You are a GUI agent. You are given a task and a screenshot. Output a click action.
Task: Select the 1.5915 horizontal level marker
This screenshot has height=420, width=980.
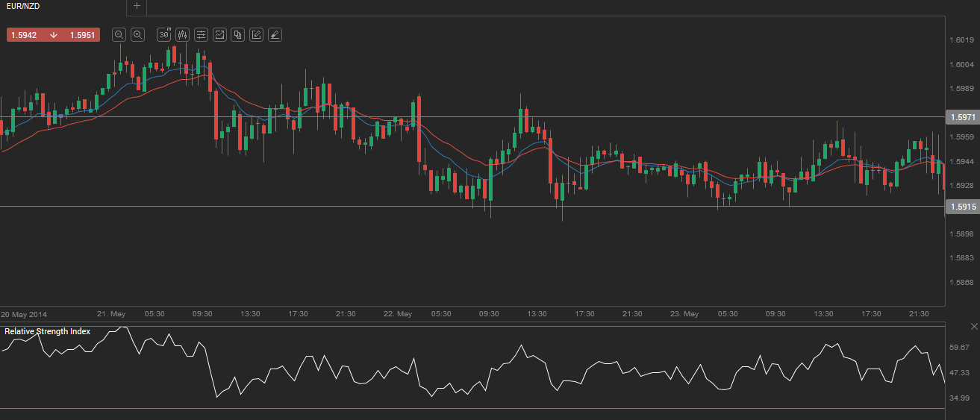point(961,207)
